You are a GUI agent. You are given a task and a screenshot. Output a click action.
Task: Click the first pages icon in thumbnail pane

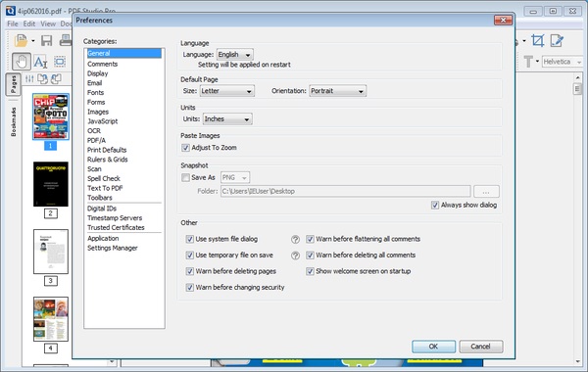pyautogui.click(x=42, y=78)
